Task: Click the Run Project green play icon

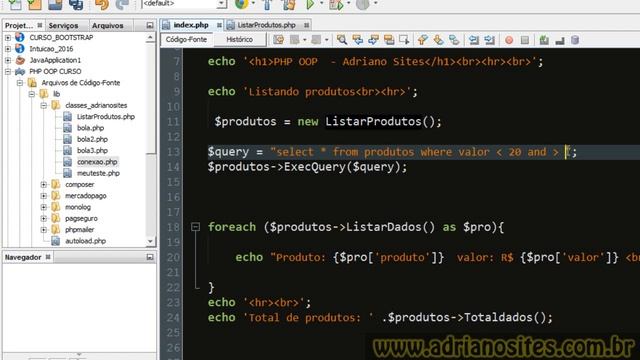Action: 310,4
